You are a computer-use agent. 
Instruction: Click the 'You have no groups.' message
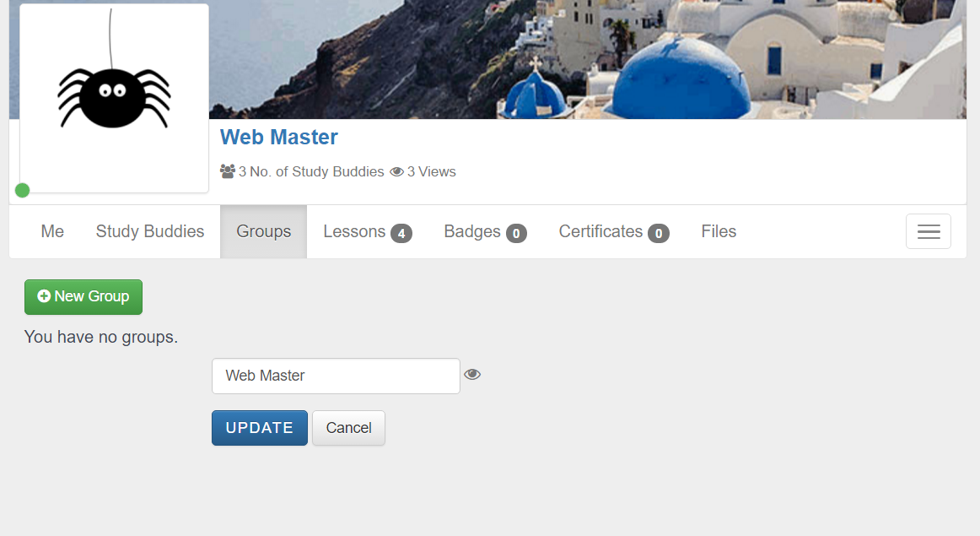101,337
